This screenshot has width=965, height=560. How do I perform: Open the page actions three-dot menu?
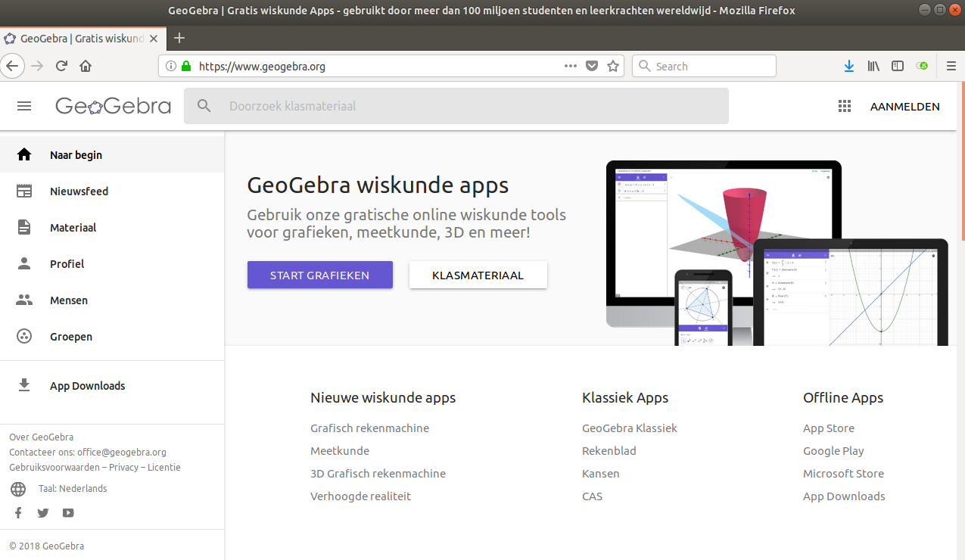(x=571, y=66)
